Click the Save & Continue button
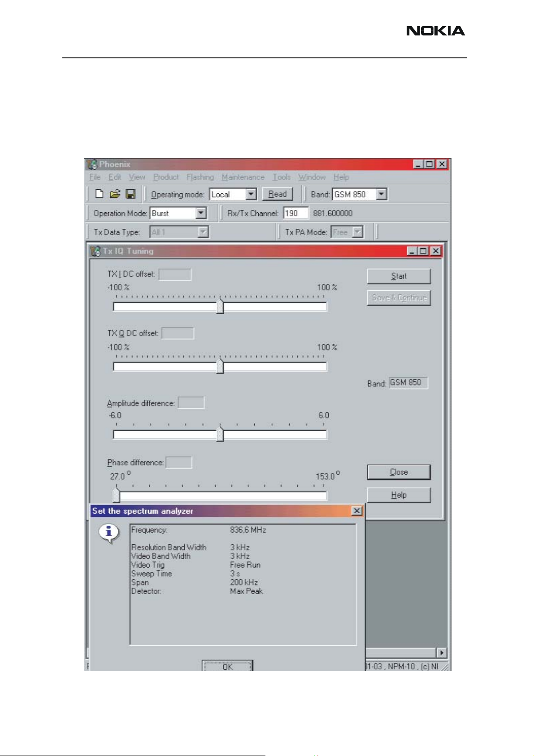The width and height of the screenshot is (534, 756). point(399,298)
